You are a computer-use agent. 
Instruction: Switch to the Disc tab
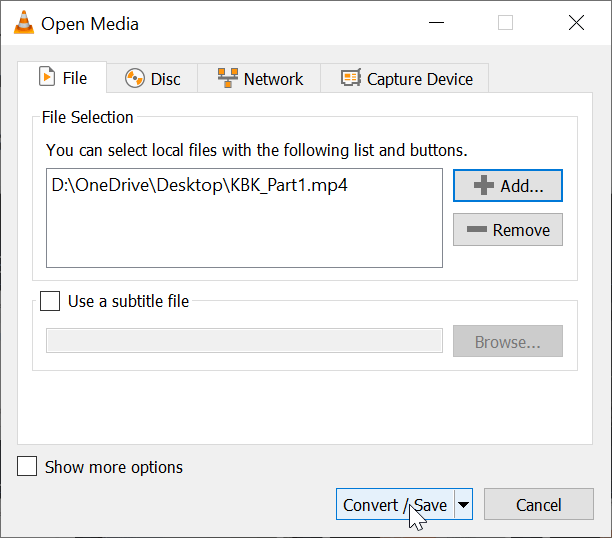pos(152,78)
